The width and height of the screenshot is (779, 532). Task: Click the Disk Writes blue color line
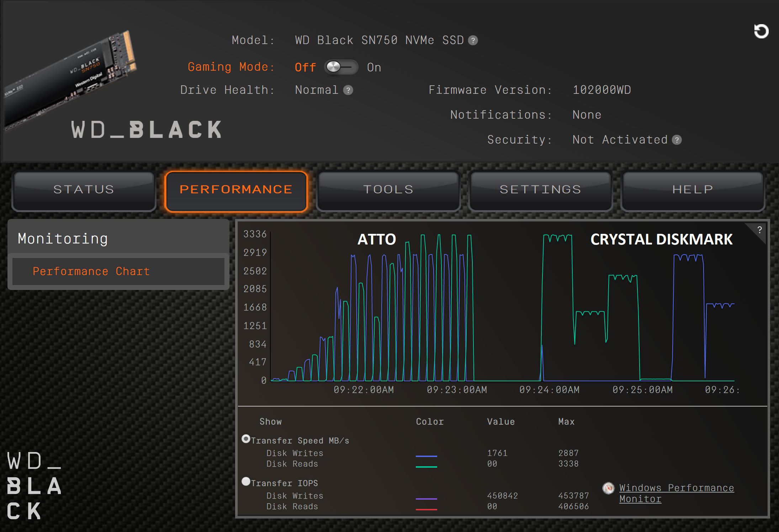pos(426,456)
